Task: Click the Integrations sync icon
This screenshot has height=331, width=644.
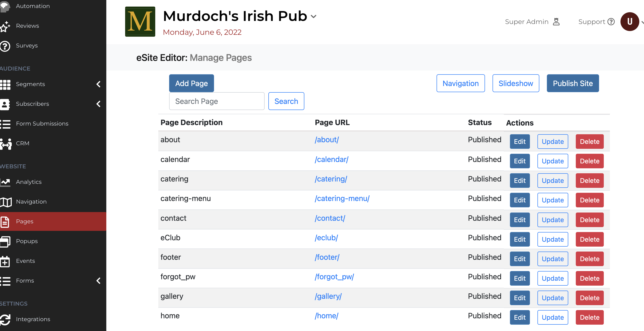Action: click(x=5, y=319)
